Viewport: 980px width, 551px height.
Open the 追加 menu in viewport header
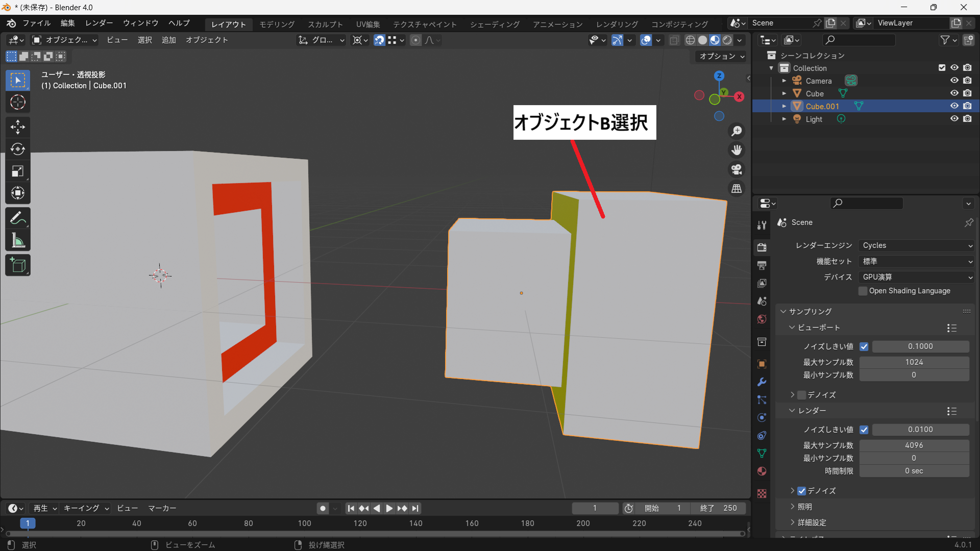coord(168,40)
